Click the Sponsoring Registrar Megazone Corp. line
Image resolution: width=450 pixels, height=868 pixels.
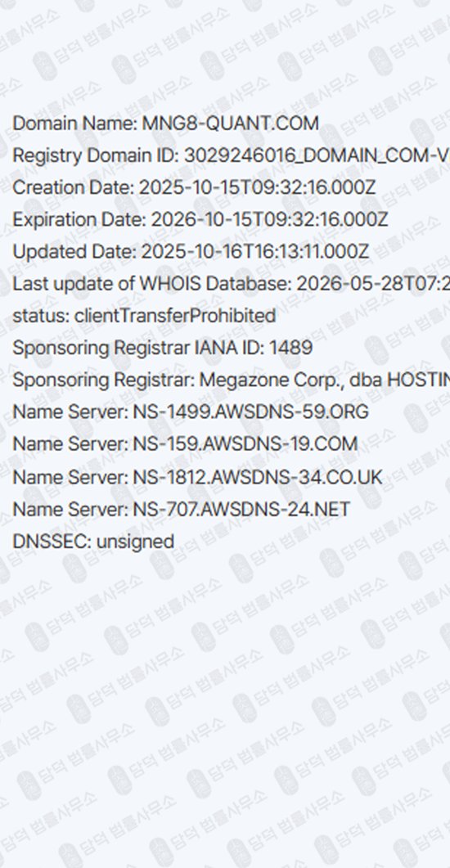click(231, 380)
